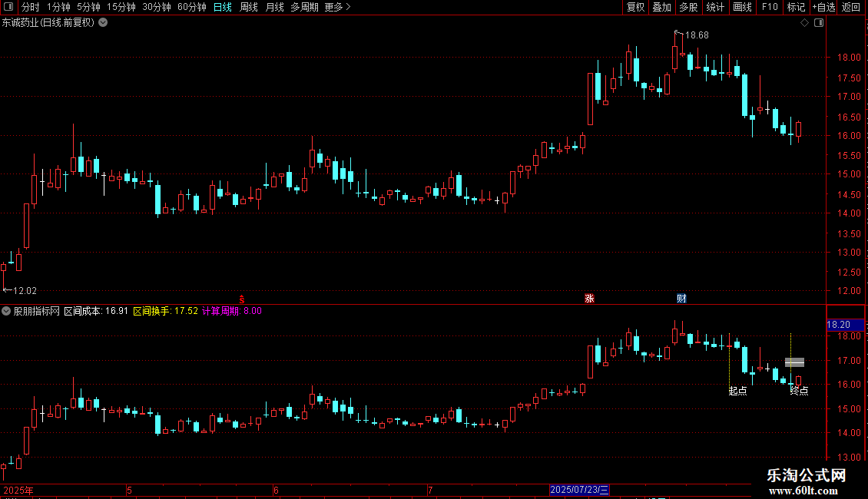
Task: Open the F10 company info button
Action: (770, 7)
